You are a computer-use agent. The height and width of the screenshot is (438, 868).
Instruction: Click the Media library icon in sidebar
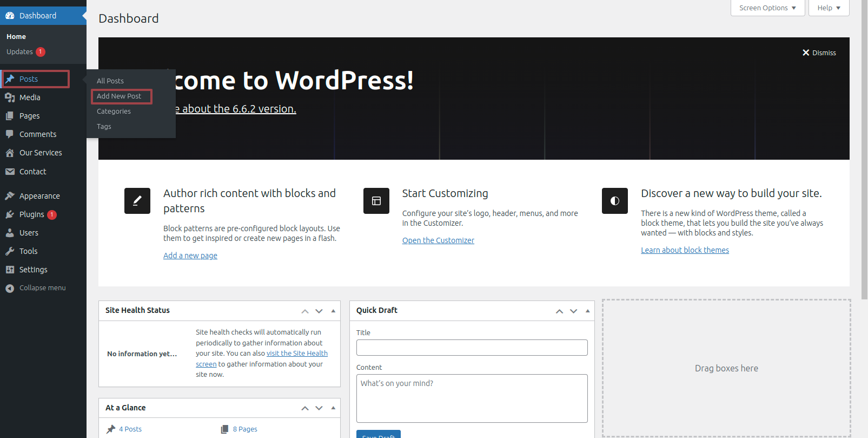pos(10,97)
